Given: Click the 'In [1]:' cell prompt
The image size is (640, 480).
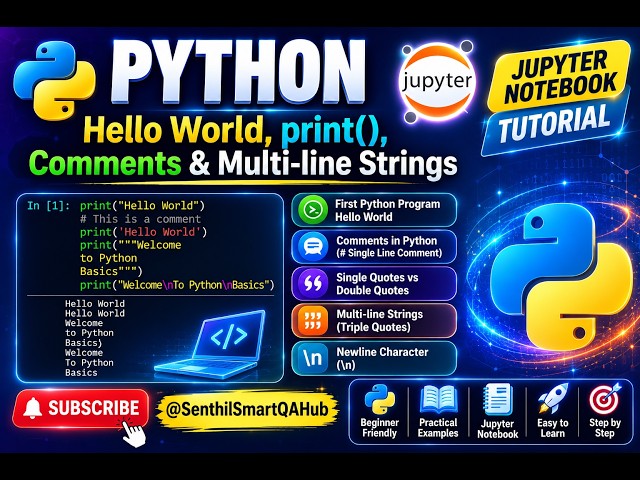Looking at the screenshot, I should [x=49, y=205].
